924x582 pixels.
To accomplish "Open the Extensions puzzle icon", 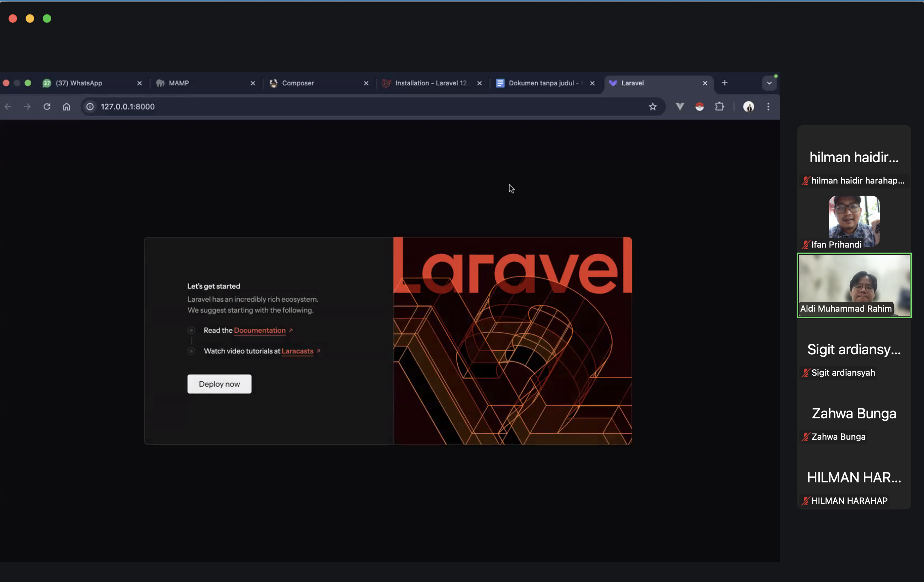I will (x=719, y=107).
